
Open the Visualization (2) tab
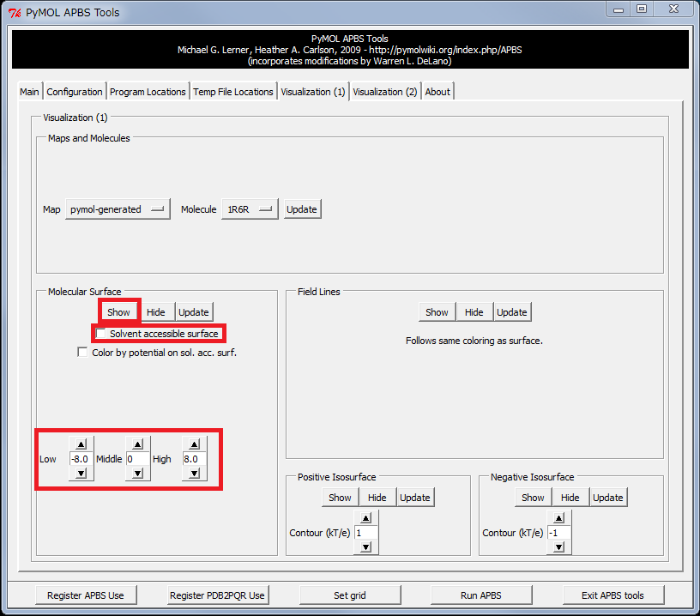[x=384, y=92]
